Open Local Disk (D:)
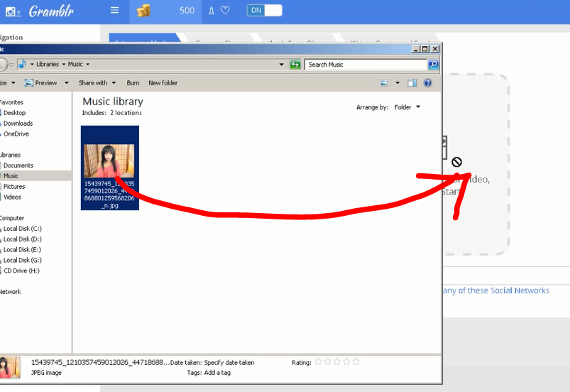 click(x=23, y=239)
